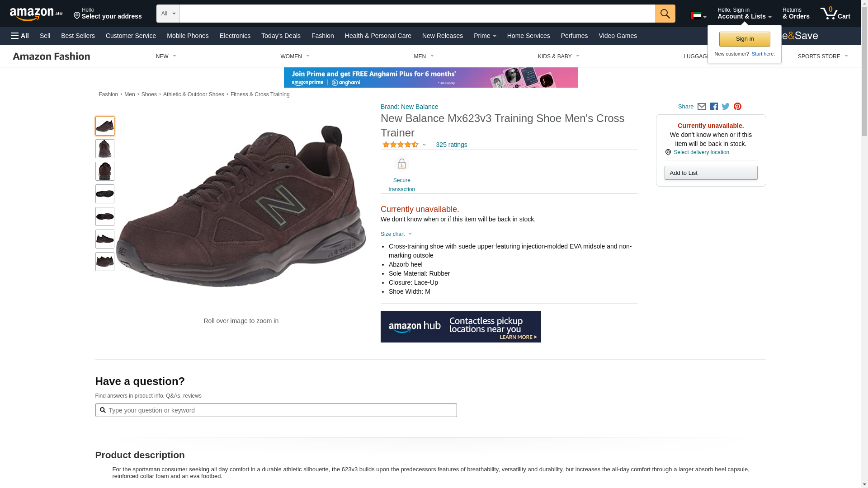Screen dimensions: 868x488
Task: Go to Amazon.ae home logo
Action: pyautogui.click(x=36, y=14)
